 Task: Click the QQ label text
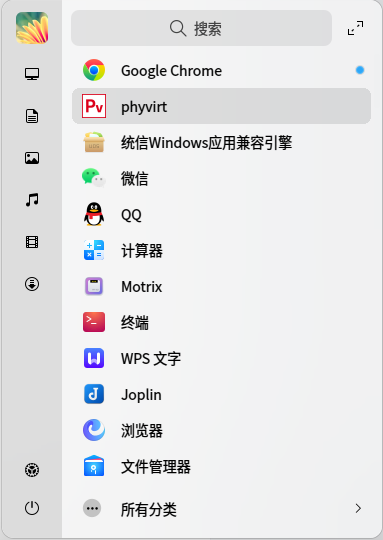coord(131,215)
